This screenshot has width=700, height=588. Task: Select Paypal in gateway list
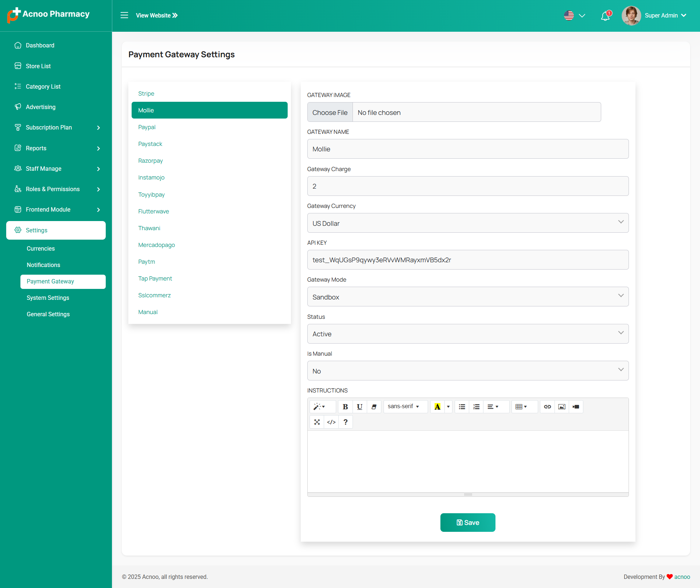click(147, 127)
